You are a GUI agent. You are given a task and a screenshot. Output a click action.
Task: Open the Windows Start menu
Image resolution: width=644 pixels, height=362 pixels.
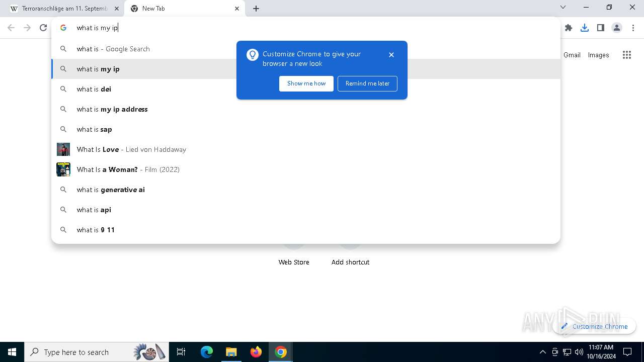pos(12,352)
